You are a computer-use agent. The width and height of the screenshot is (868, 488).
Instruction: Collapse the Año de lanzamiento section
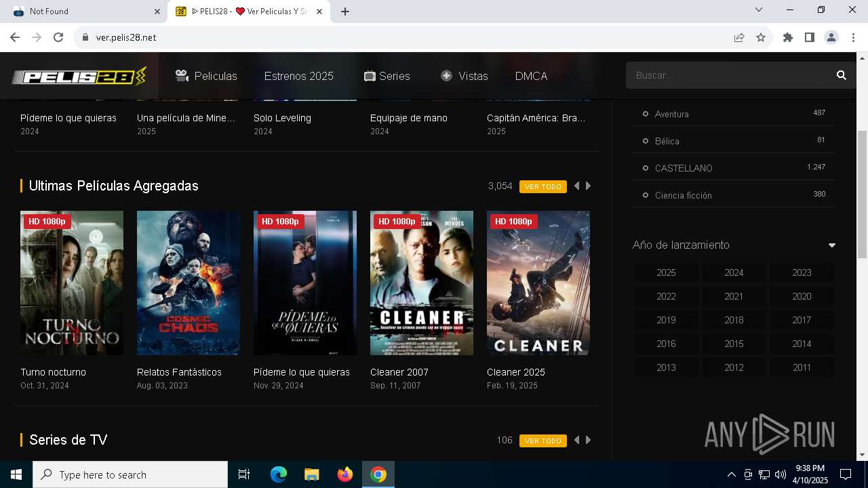[832, 245]
